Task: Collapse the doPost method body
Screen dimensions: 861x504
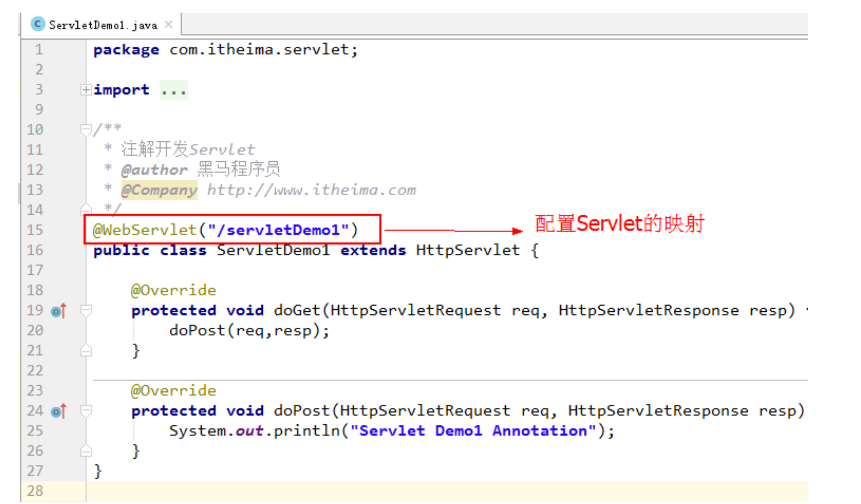Action: tap(86, 411)
